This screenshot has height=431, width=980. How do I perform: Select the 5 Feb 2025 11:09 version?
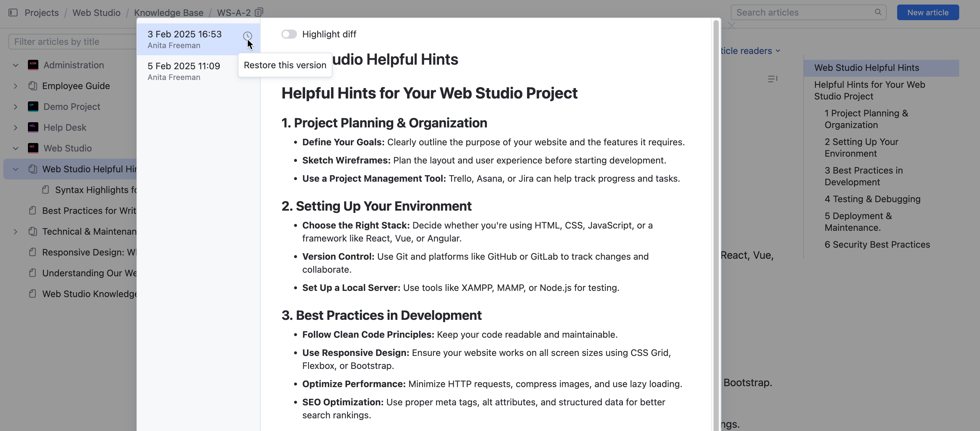[x=184, y=71]
